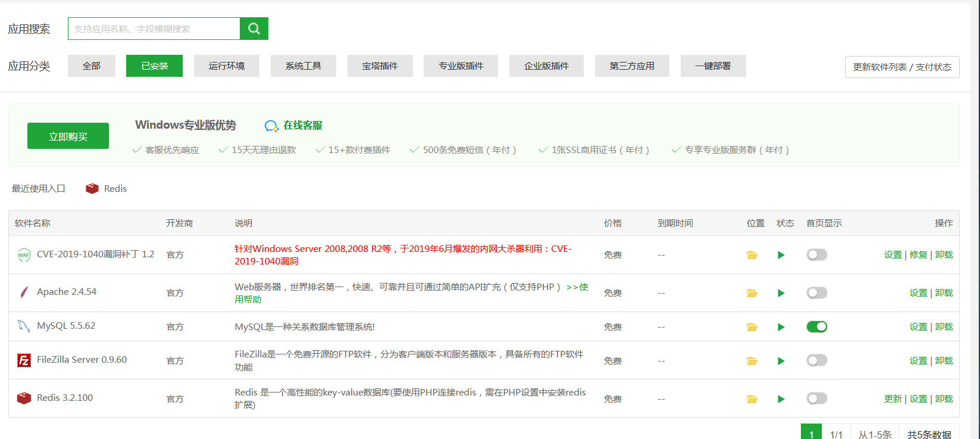Open folder location for CVE-2019-1040 patch
This screenshot has height=439, width=980.
[x=752, y=255]
